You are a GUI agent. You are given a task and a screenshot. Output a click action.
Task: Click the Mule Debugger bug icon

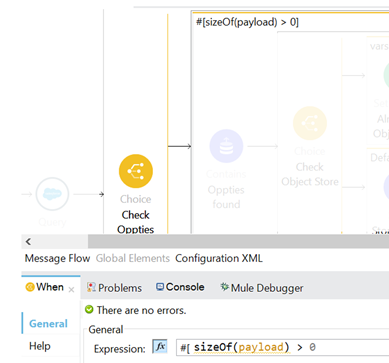pyautogui.click(x=224, y=287)
